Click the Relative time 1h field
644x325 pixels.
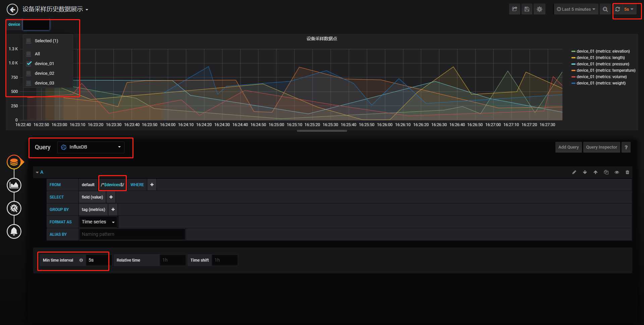point(173,260)
